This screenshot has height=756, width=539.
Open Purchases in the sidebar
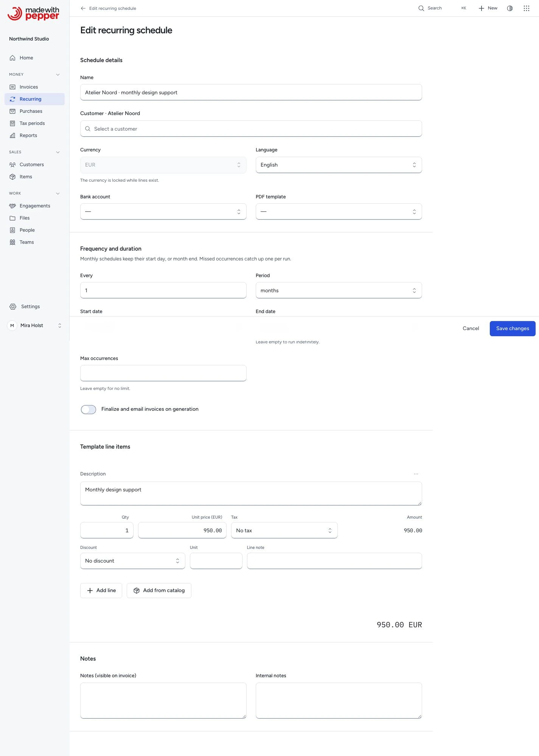pyautogui.click(x=35, y=111)
